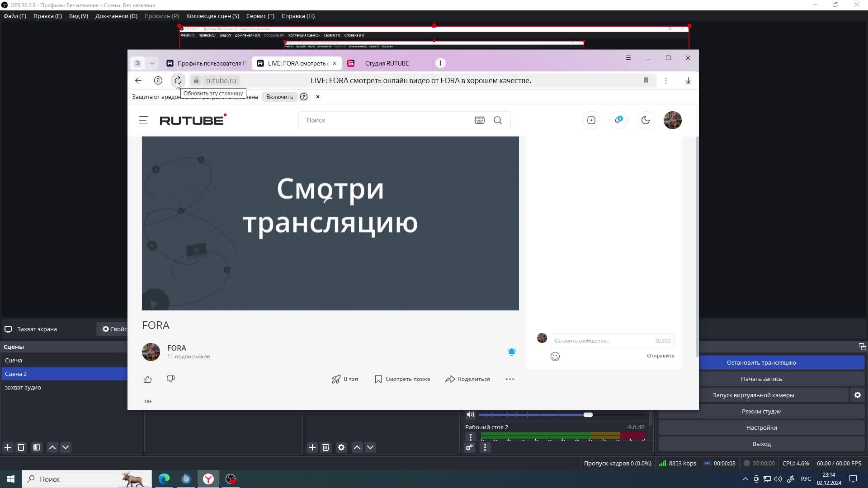Image resolution: width=868 pixels, height=488 pixels.
Task: Open the browser's vertical dots page menu
Action: pos(665,80)
